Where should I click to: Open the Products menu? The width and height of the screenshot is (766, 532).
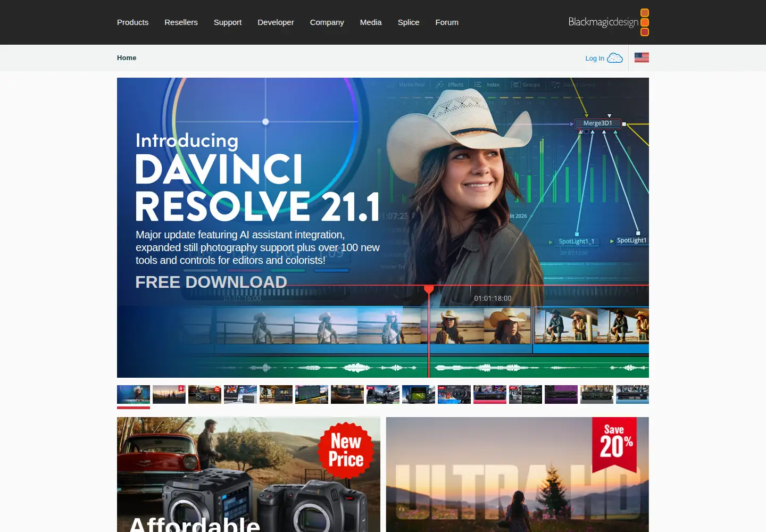(132, 22)
